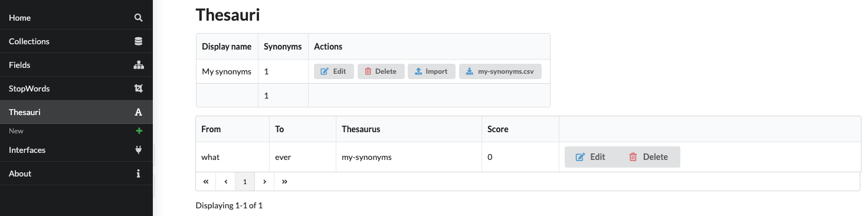Screen dimensions: 868x216
Task: Navigate to StopWords
Action: 76,89
